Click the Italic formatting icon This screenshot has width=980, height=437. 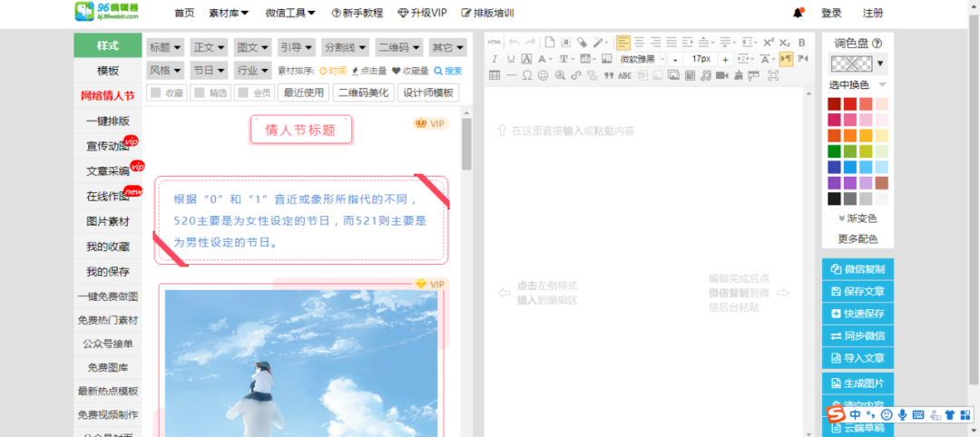tap(495, 59)
